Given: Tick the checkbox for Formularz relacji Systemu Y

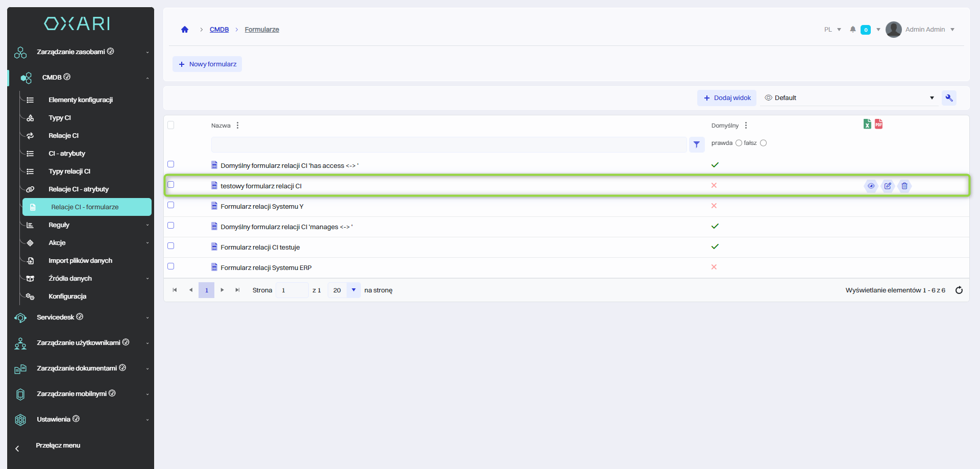Looking at the screenshot, I should pyautogui.click(x=171, y=205).
